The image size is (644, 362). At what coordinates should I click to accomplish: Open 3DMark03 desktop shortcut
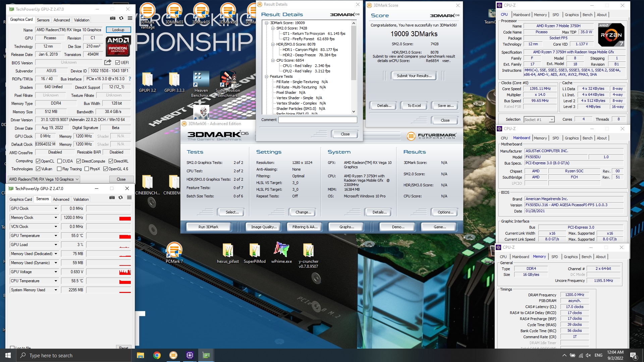(174, 13)
